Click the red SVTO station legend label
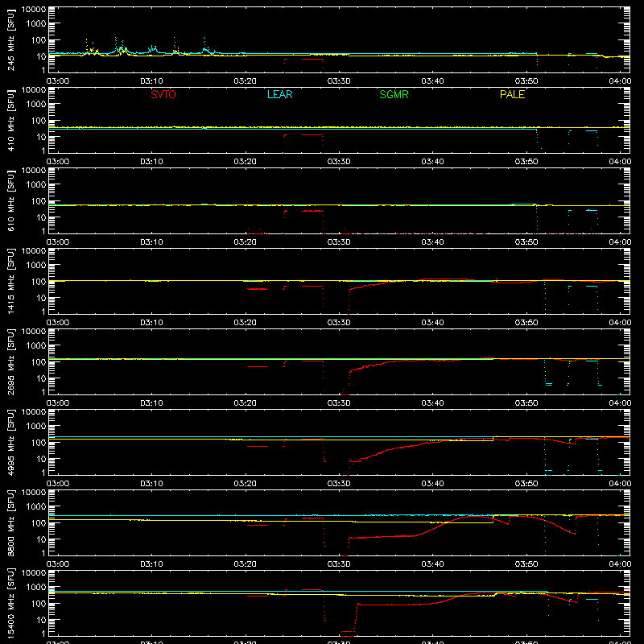The width and height of the screenshot is (644, 644). [163, 94]
